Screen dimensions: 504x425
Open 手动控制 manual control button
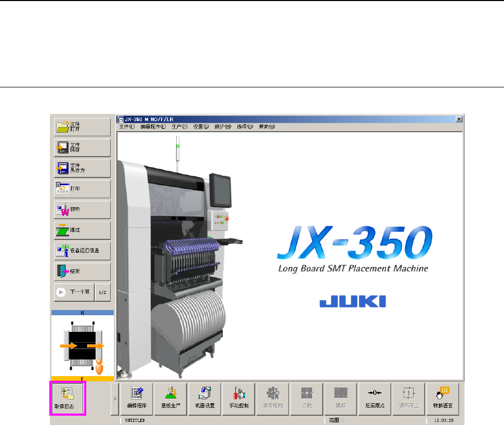[239, 399]
